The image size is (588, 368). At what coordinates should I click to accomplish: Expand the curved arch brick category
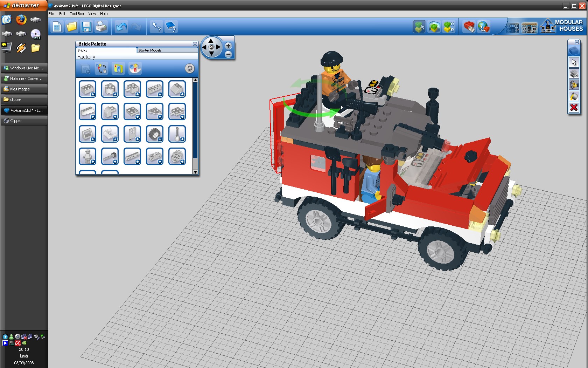click(x=110, y=111)
